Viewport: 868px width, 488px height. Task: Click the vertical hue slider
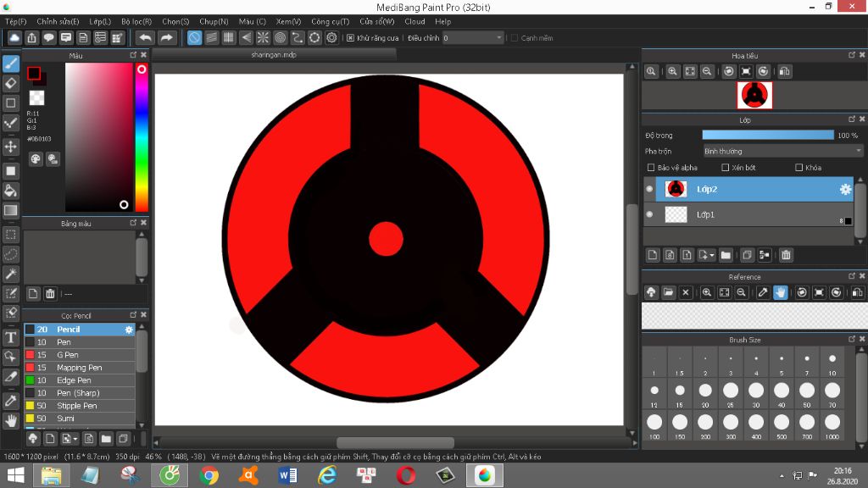(142, 137)
